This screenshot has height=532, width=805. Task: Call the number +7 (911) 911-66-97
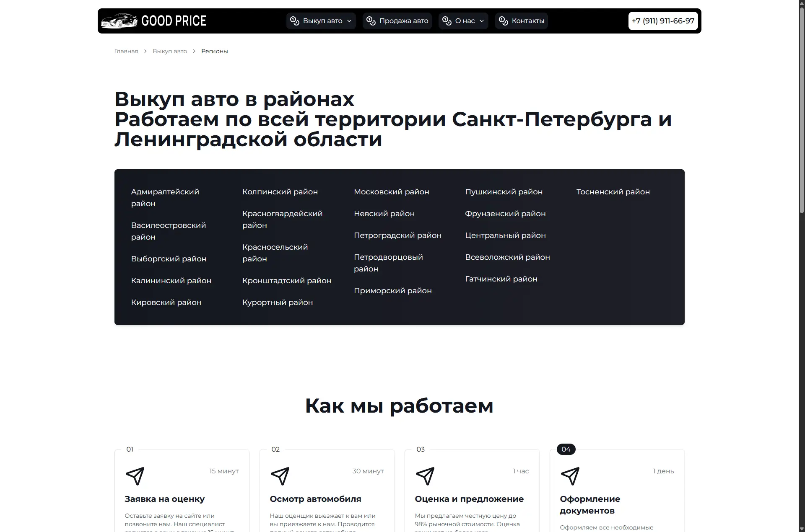(663, 21)
